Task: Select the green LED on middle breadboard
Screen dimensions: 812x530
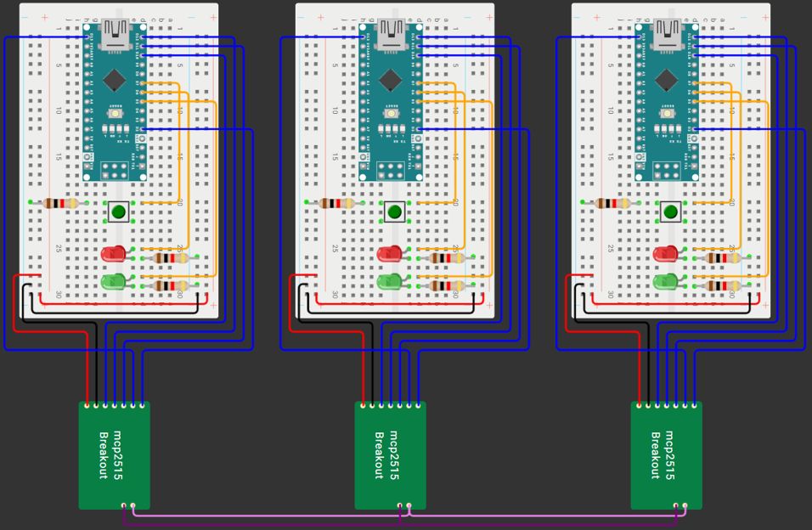Action: 389,281
